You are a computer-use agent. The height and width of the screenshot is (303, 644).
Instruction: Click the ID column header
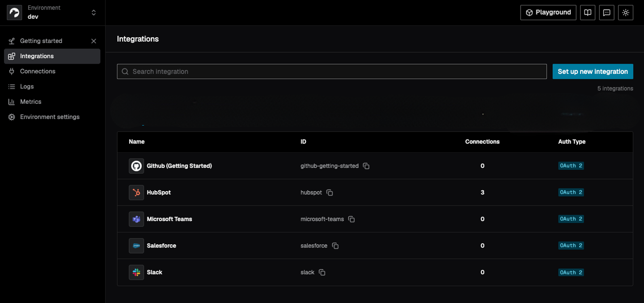click(x=303, y=142)
